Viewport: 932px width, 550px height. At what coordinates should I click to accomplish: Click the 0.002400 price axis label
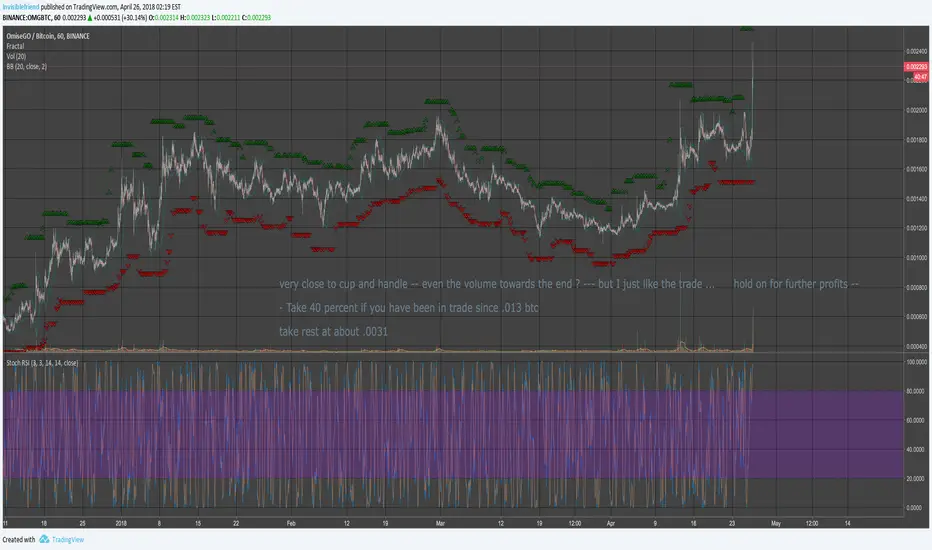(917, 52)
